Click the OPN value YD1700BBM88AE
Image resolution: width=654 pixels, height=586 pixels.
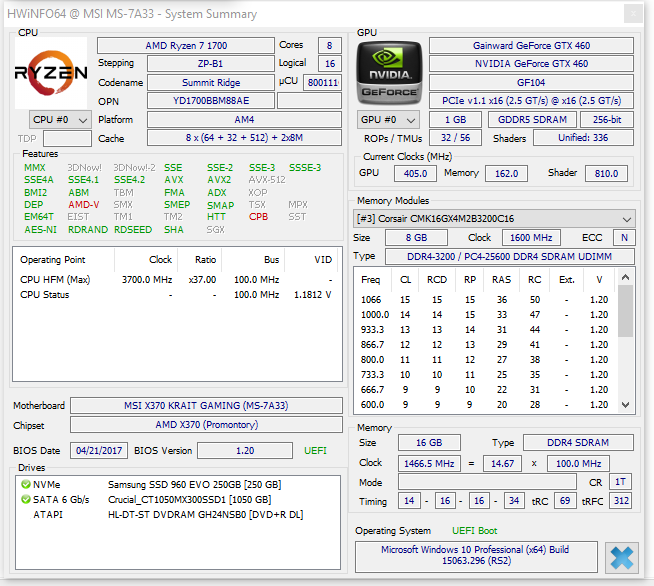[x=211, y=101]
